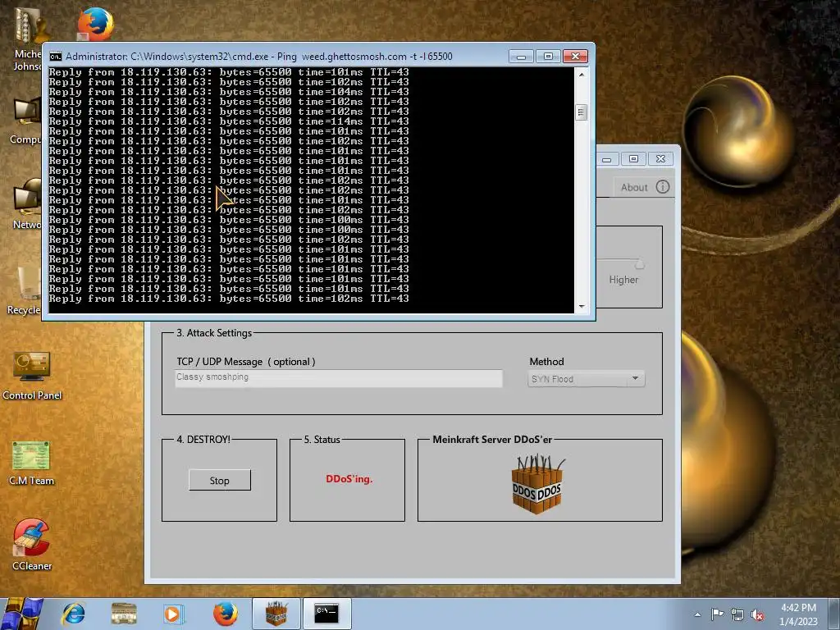Open Windows Explorer libraries from the taskbar

point(124,614)
